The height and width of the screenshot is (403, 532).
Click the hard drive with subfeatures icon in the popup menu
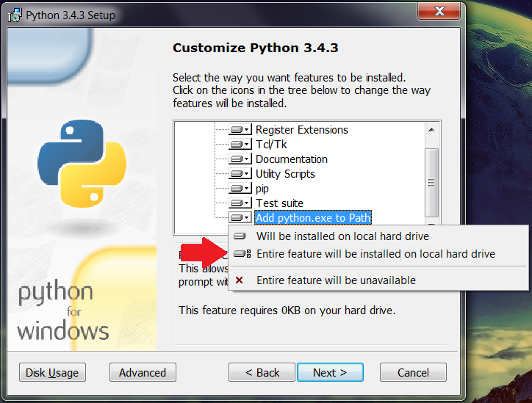pyautogui.click(x=242, y=253)
